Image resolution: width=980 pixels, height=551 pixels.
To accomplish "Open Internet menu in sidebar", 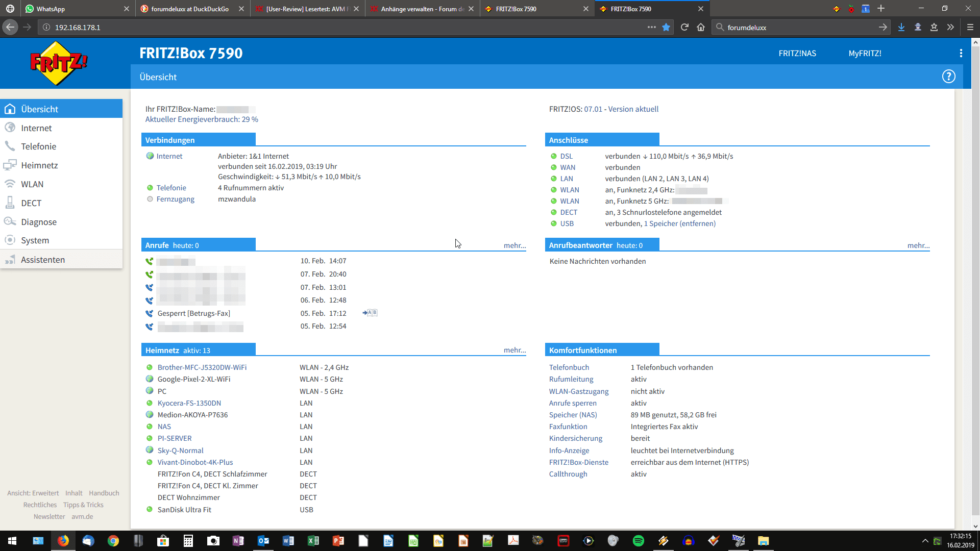I will click(61, 128).
